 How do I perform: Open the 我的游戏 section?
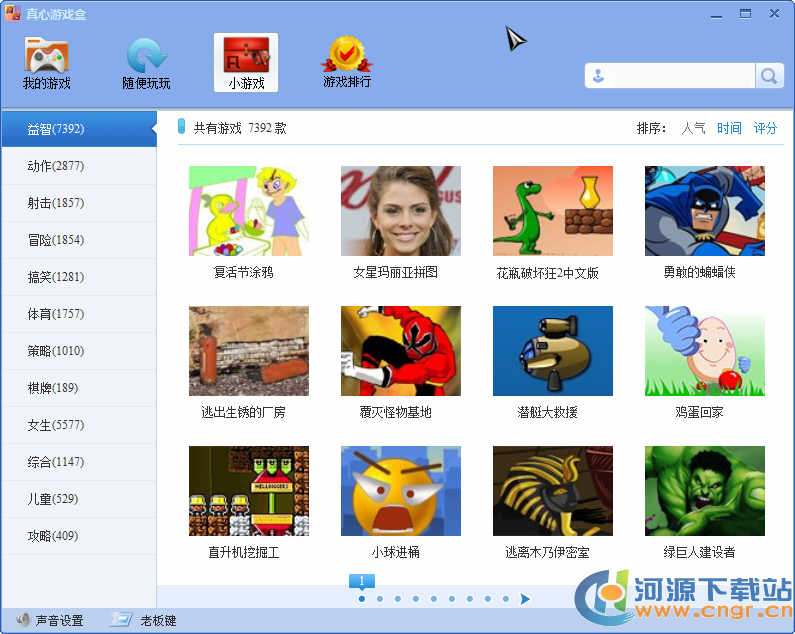(x=46, y=63)
